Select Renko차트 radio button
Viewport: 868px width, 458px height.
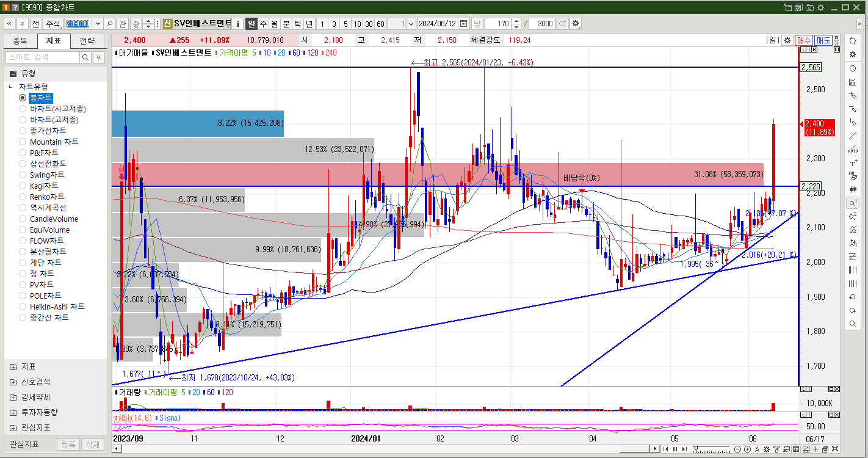23,197
